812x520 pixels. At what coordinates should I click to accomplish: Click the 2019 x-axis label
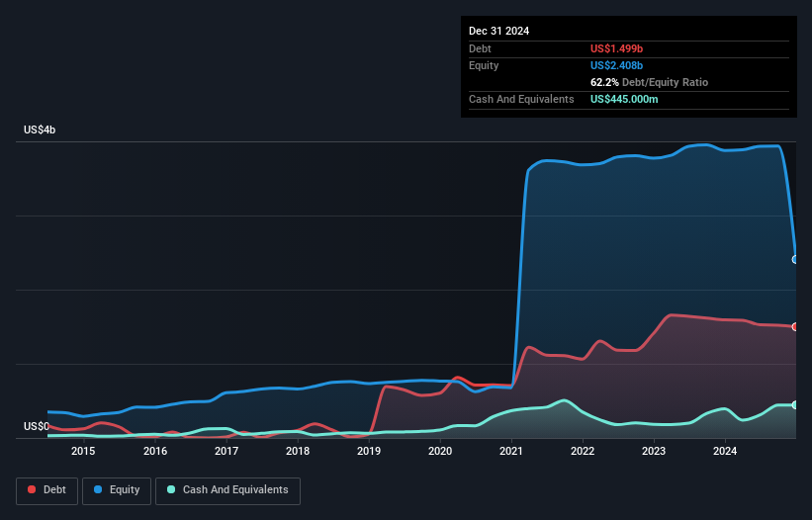369,451
